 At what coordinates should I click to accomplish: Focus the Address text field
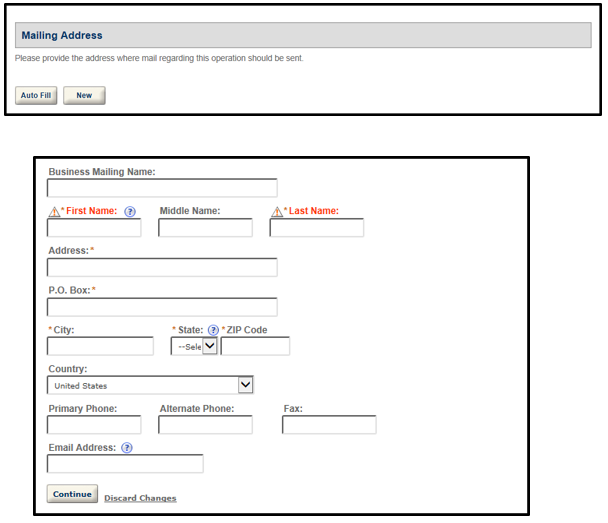[x=162, y=267]
